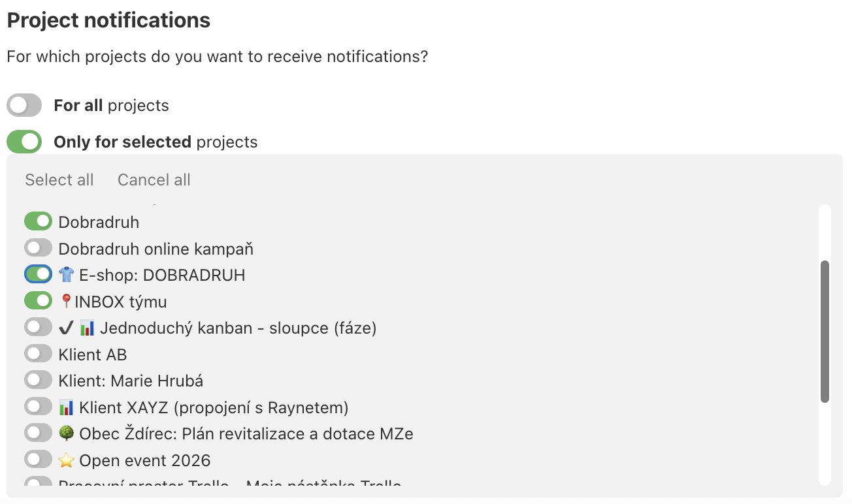
Task: Click the Select all link
Action: (59, 180)
